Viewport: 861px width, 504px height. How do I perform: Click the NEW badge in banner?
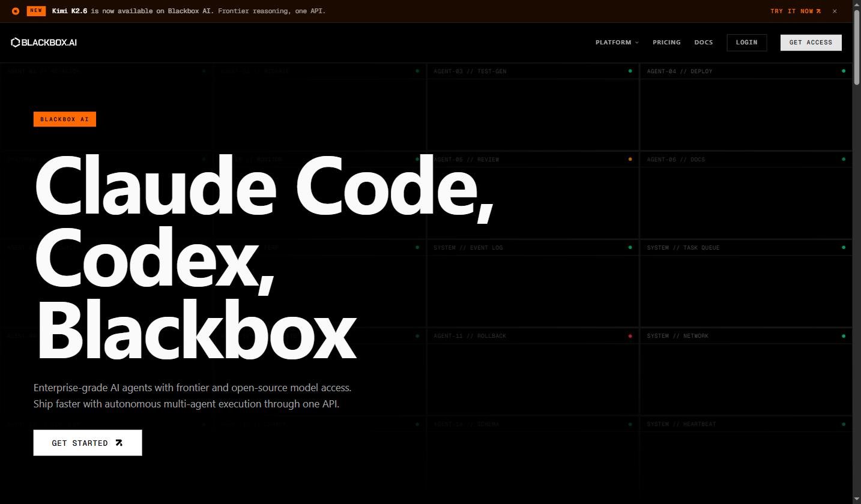tap(36, 11)
